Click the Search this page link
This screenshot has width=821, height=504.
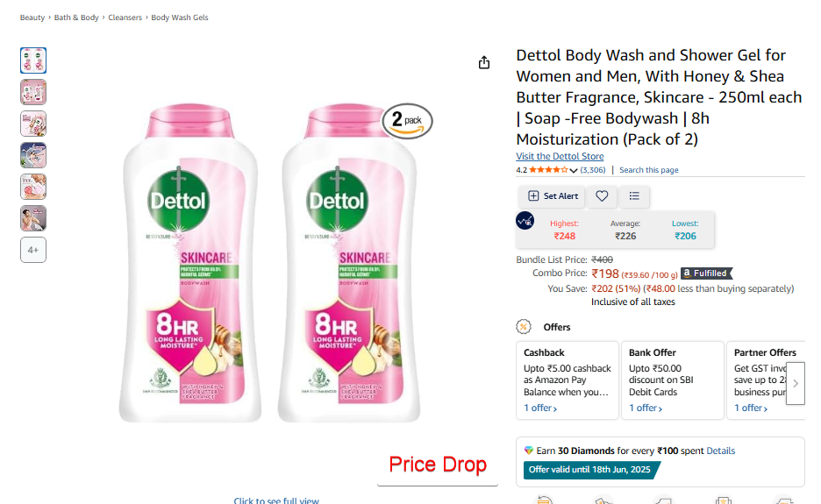click(648, 170)
